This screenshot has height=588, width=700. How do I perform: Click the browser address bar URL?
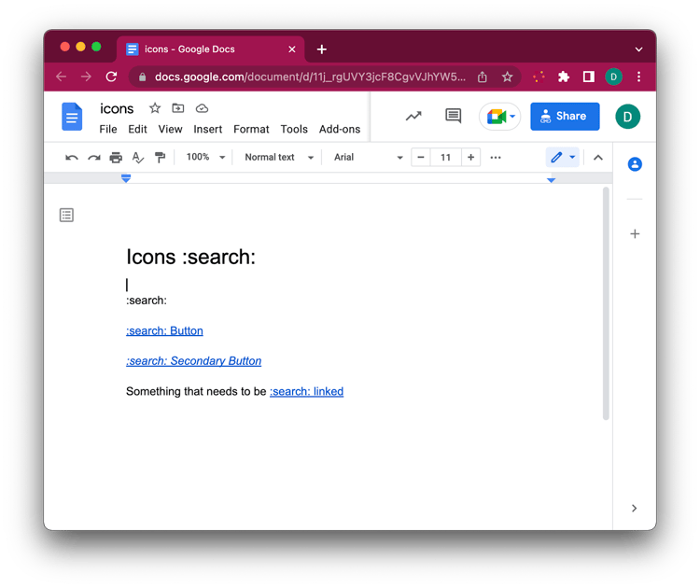[x=308, y=77]
